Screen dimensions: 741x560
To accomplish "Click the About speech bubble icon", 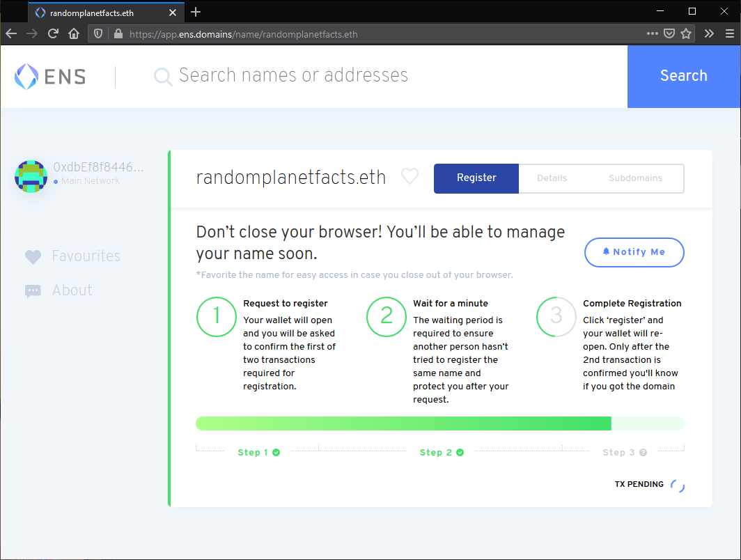I will [x=33, y=290].
